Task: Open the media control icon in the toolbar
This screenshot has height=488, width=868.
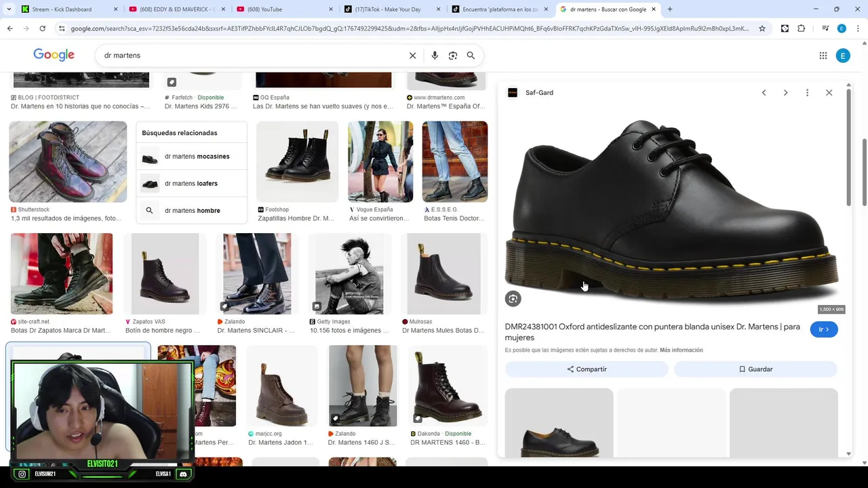Action: 825,28
